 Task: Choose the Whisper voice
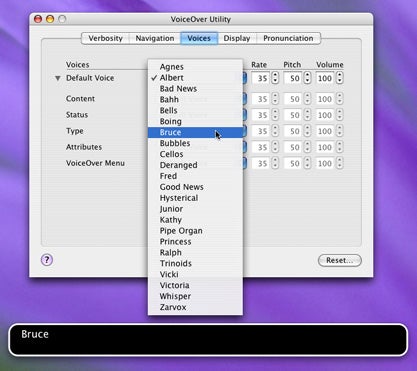pos(195,296)
